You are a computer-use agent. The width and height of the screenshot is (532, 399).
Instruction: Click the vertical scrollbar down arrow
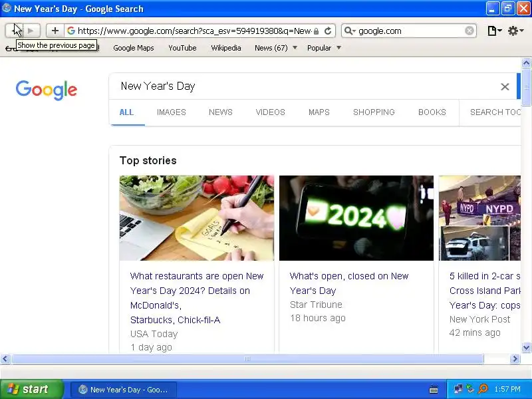point(526,347)
